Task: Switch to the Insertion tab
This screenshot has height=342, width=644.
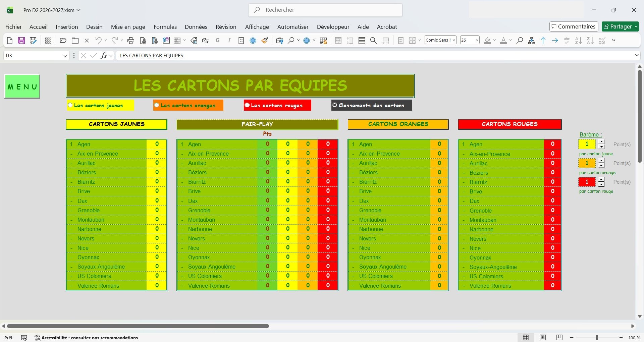Action: (x=67, y=27)
